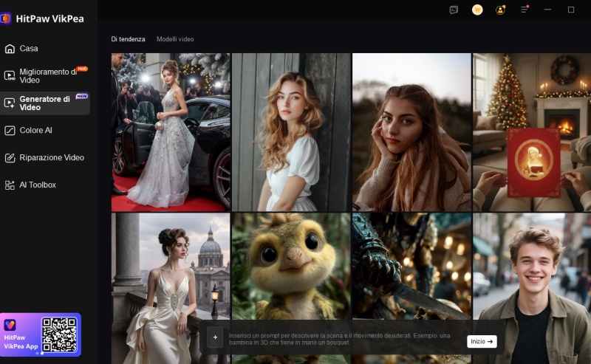Select the red carpet gown thumbnail
Screen dimensions: 591x364
[x=171, y=132]
